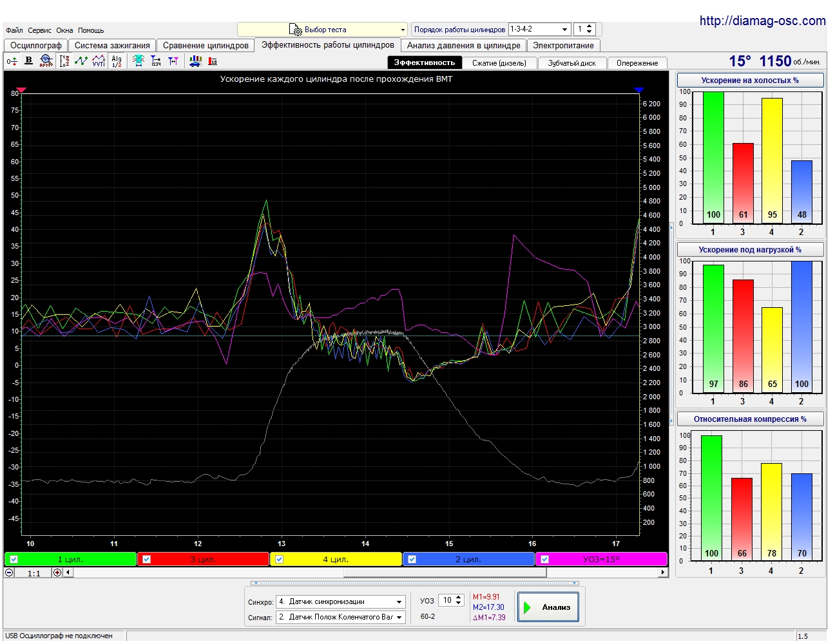Click the car with bar chart icon
The width and height of the screenshot is (835, 644).
(x=195, y=61)
